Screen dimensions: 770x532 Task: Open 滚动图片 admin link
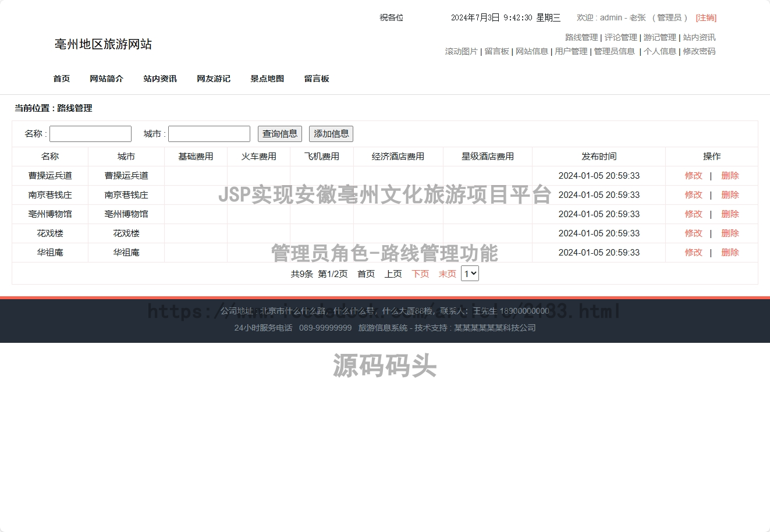462,51
